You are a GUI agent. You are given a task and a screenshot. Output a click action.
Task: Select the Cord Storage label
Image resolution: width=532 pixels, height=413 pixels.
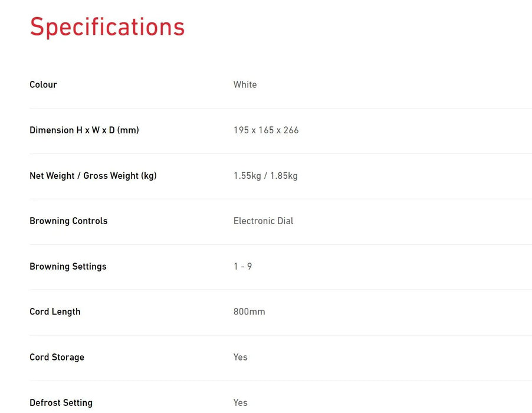(57, 357)
